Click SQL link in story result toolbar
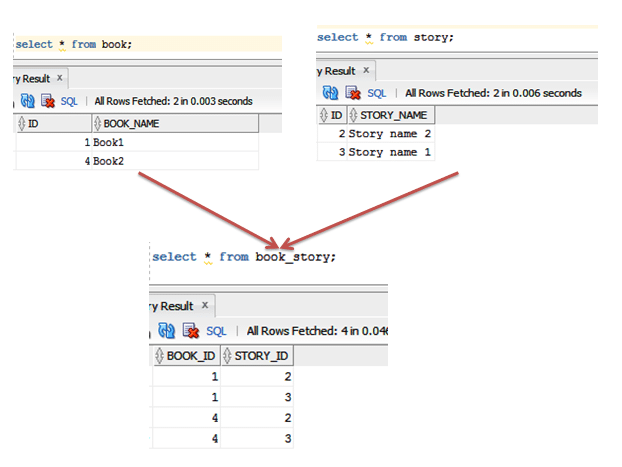622x467 pixels. coord(376,93)
